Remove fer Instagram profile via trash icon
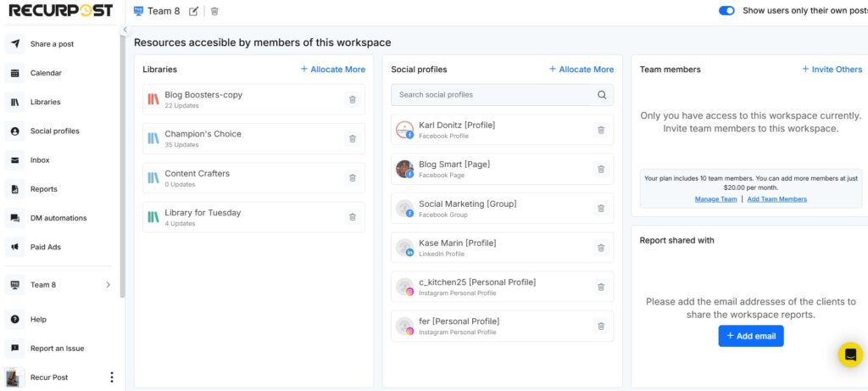 [601, 327]
